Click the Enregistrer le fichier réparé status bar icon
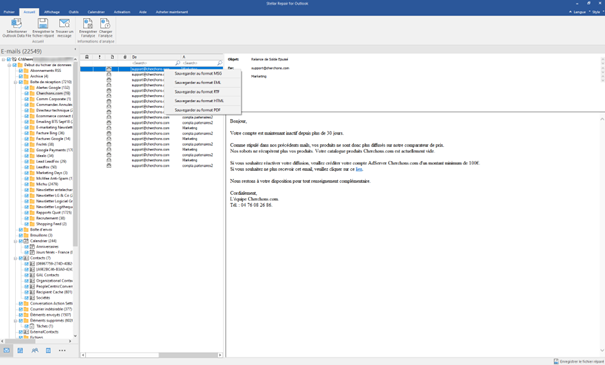This screenshot has width=605, height=365. tap(556, 362)
